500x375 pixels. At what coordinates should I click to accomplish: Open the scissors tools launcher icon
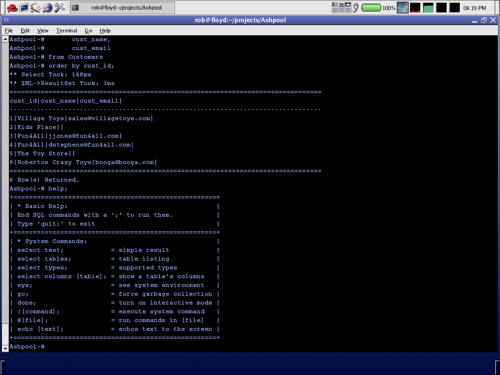coord(59,7)
